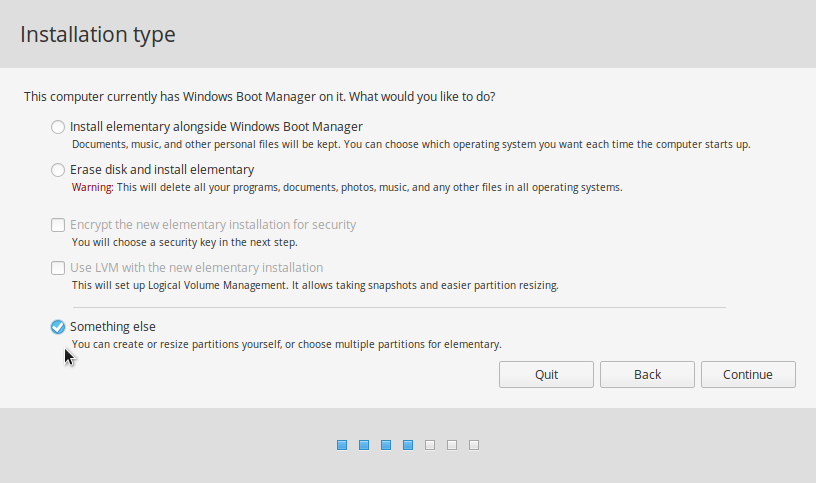Toggle Use LVM with new elementary installation
The image size is (816, 483).
pyautogui.click(x=58, y=268)
